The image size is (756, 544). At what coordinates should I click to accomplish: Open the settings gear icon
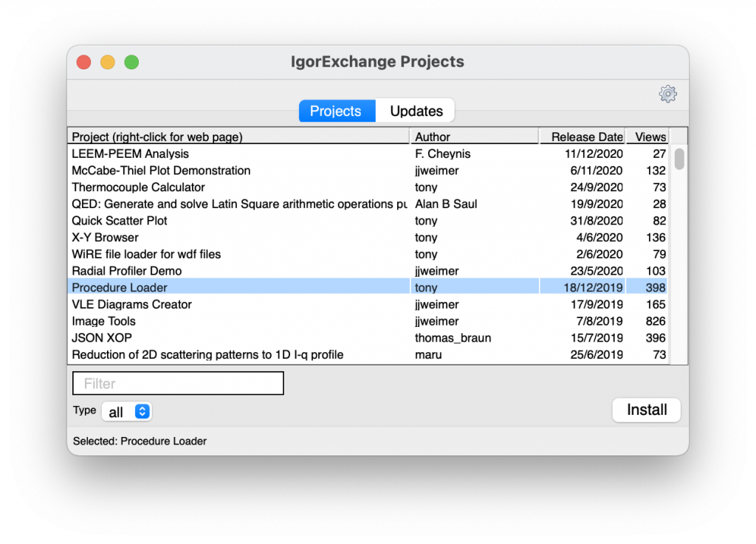click(x=667, y=94)
